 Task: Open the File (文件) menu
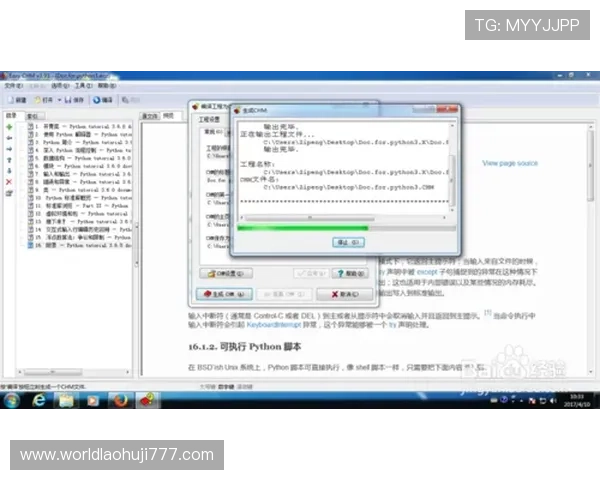coord(13,87)
